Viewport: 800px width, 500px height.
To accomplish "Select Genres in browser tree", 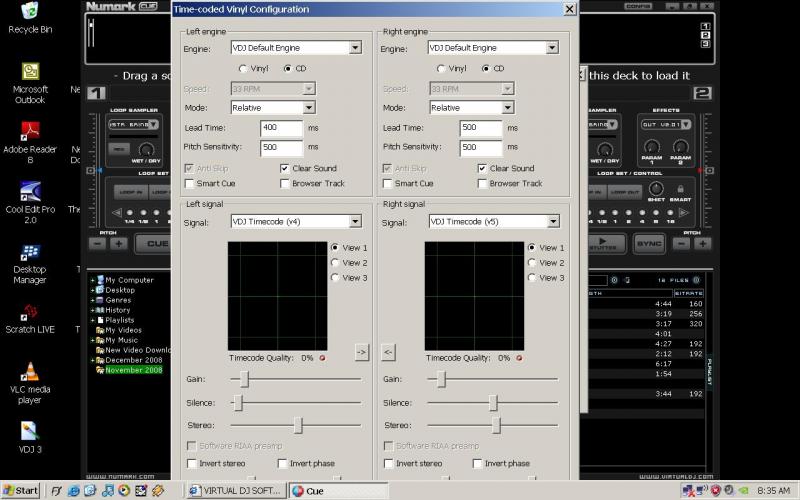I will point(118,300).
